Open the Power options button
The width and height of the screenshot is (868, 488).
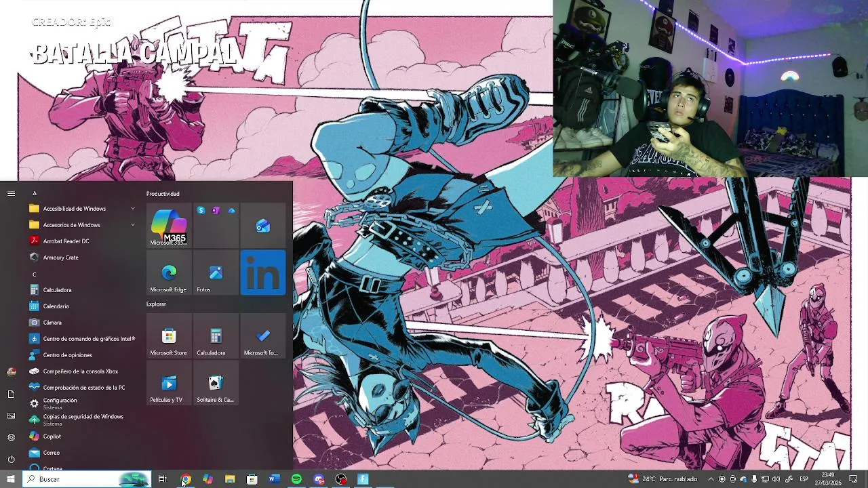11,459
